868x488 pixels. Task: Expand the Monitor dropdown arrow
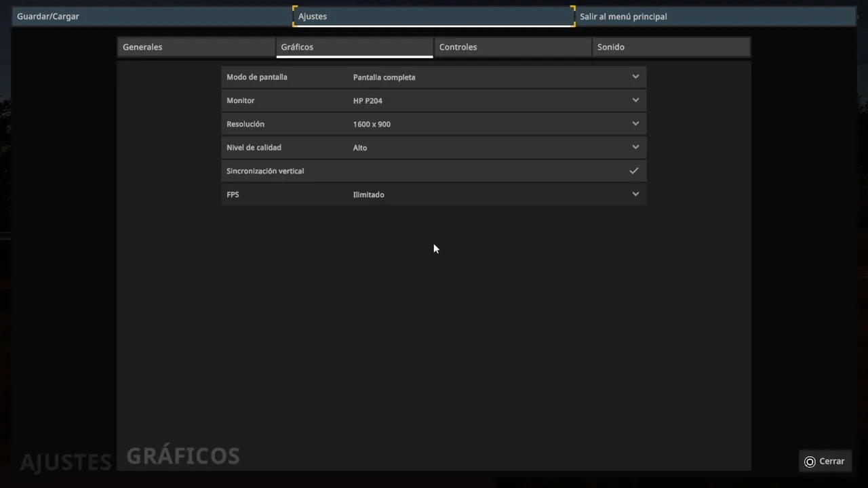635,100
